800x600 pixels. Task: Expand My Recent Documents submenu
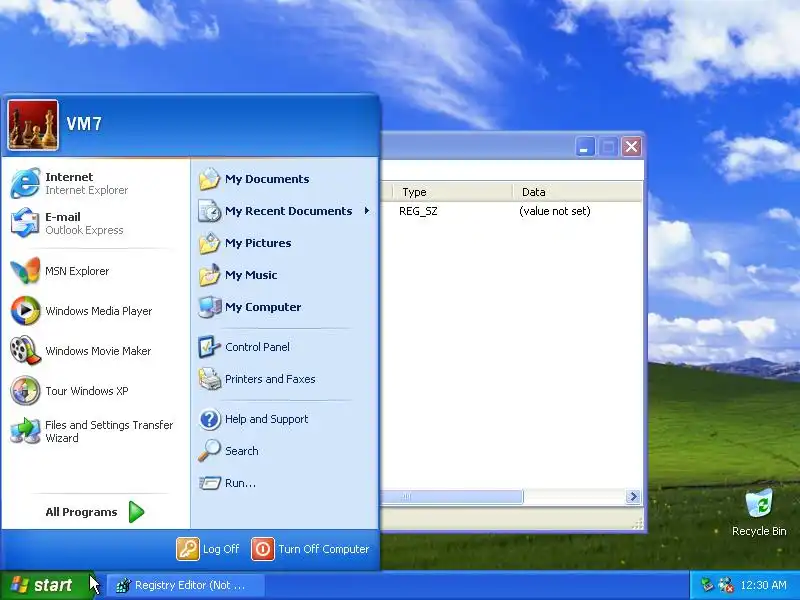coord(285,211)
